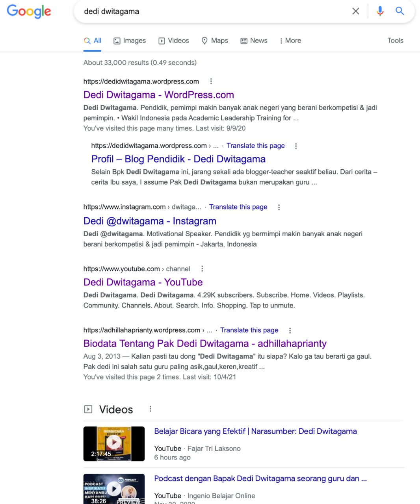Screen dimensions: 420x504
Task: Click the URL https://dedidwitagama.wordpress.com at top result
Action: (141, 82)
